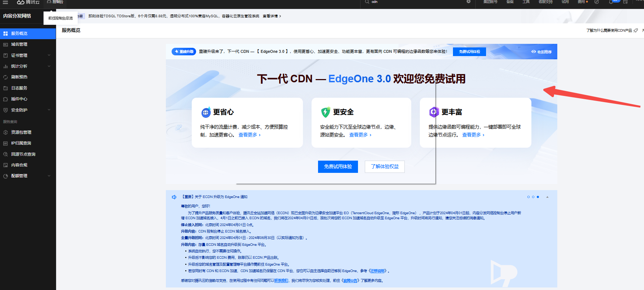
Task: Click 查看更多 link in the 更丰富 card
Action: [473, 135]
